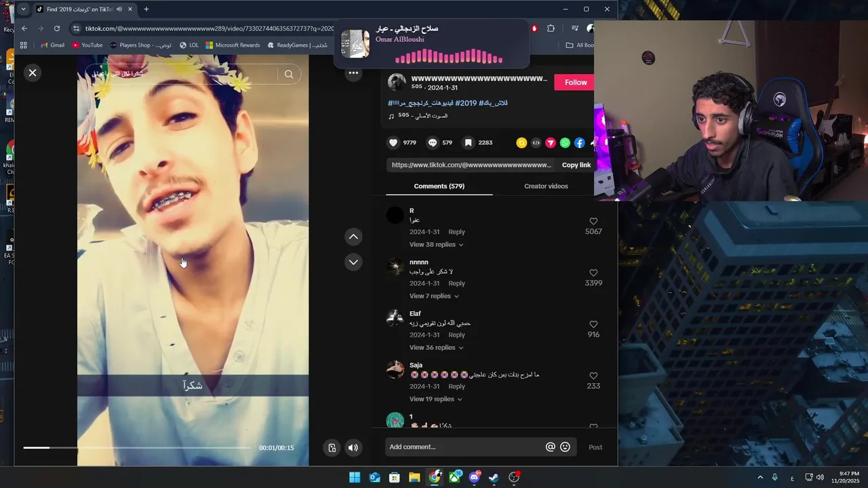Seek on the video progress bar

point(136,447)
